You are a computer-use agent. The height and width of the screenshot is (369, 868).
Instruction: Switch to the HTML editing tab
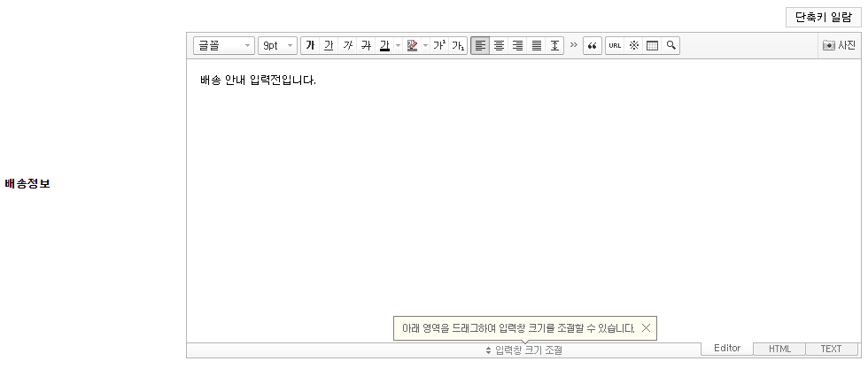tap(779, 349)
